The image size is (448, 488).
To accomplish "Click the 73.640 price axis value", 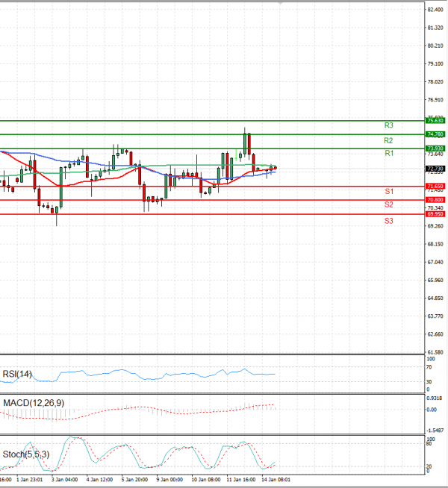I will 435,154.
